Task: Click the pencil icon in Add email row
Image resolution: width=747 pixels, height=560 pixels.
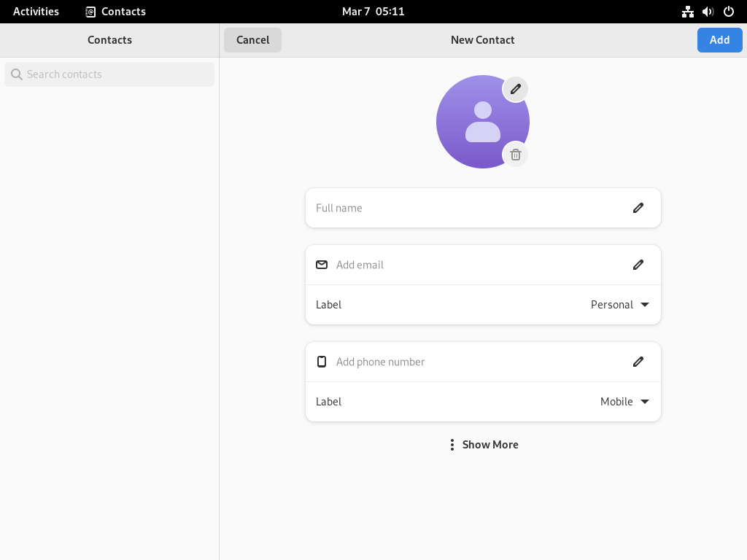Action: coord(638,265)
